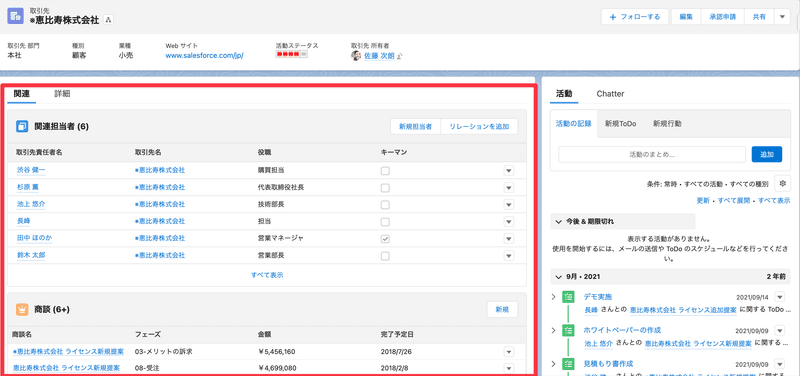The height and width of the screenshot is (376, 800).
Task: Click すべて表示 under 関連担当者 list
Action: [267, 274]
